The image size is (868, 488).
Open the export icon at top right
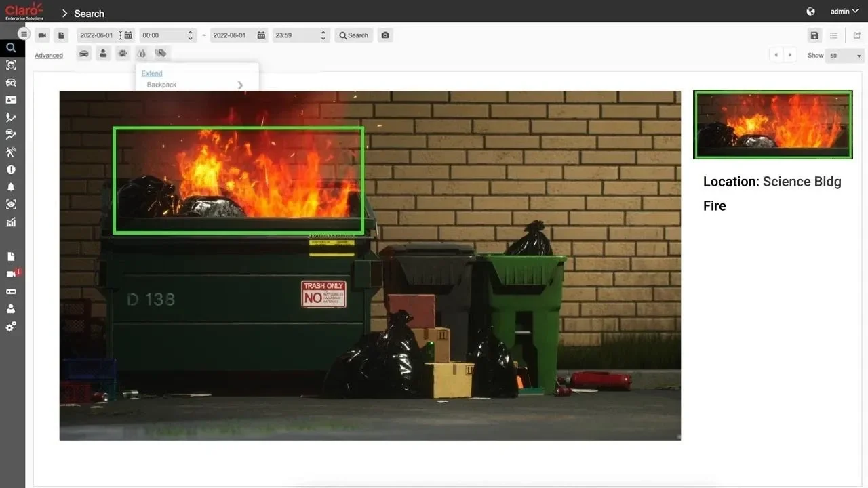(856, 35)
